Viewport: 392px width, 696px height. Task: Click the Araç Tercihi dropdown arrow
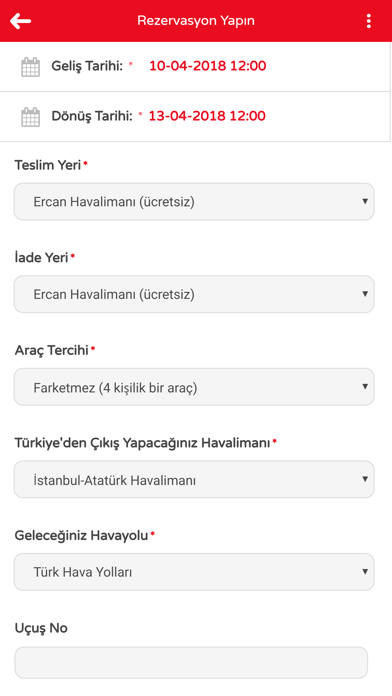[365, 387]
